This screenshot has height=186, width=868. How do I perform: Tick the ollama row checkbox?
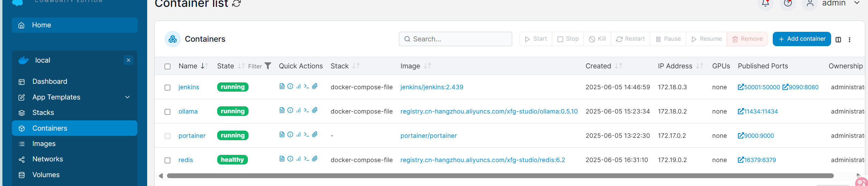click(167, 112)
